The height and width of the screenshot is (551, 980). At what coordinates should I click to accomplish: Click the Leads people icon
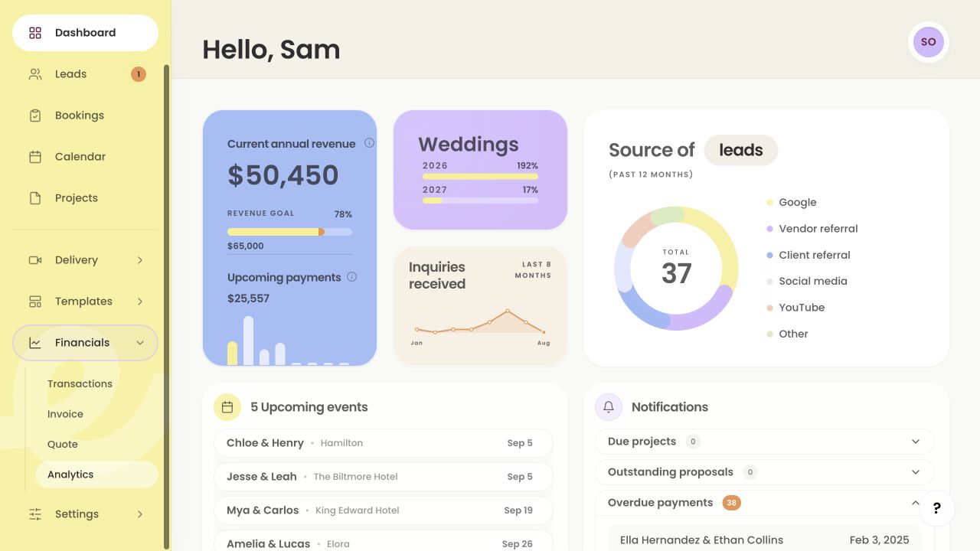(x=35, y=74)
